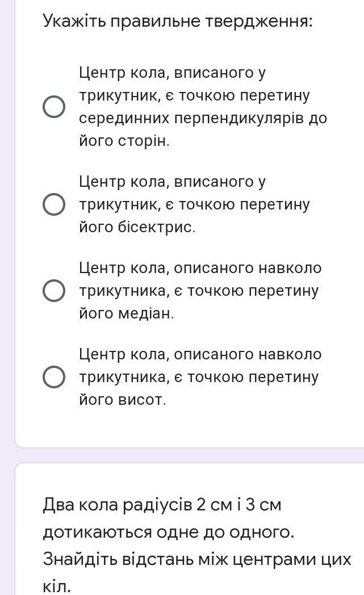This screenshot has width=364, height=595.
Task: Click the text 'Два кола радіусів 2 см і 3 см'
Action: pos(162,505)
